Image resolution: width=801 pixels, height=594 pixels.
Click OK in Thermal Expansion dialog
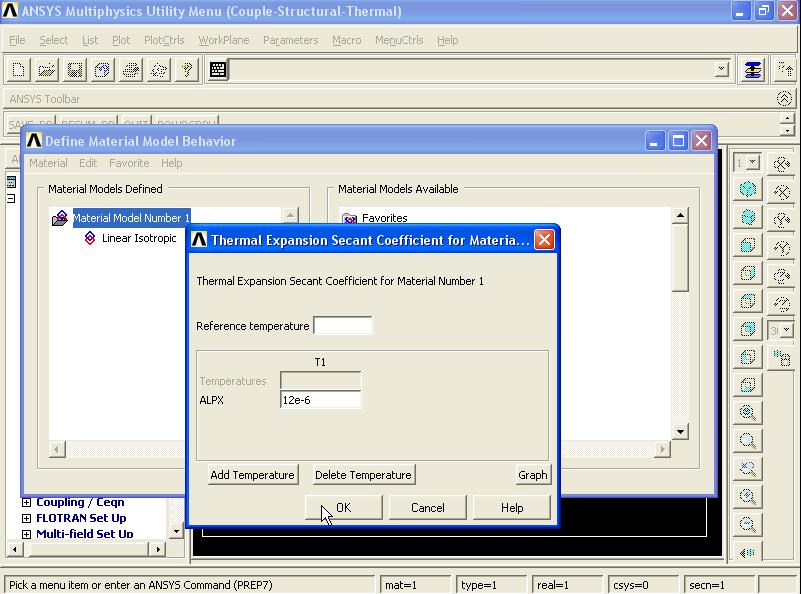[343, 508]
